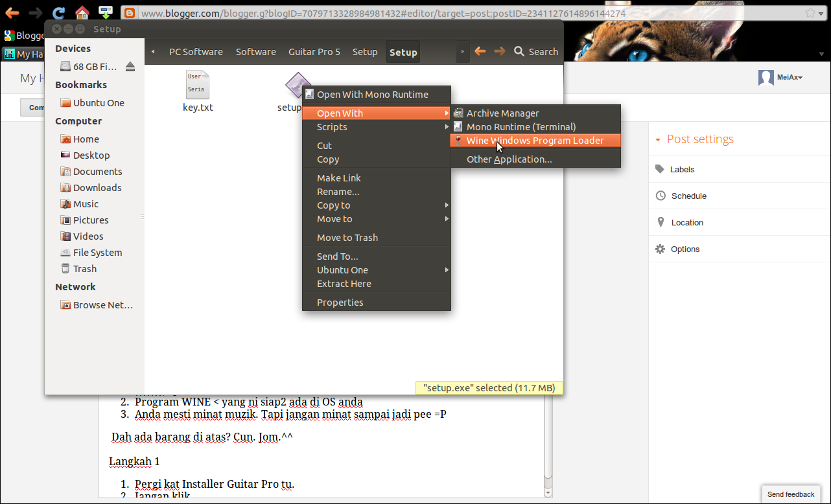Open Pictures folder in sidebar
Image resolution: width=831 pixels, height=504 pixels.
(x=84, y=220)
